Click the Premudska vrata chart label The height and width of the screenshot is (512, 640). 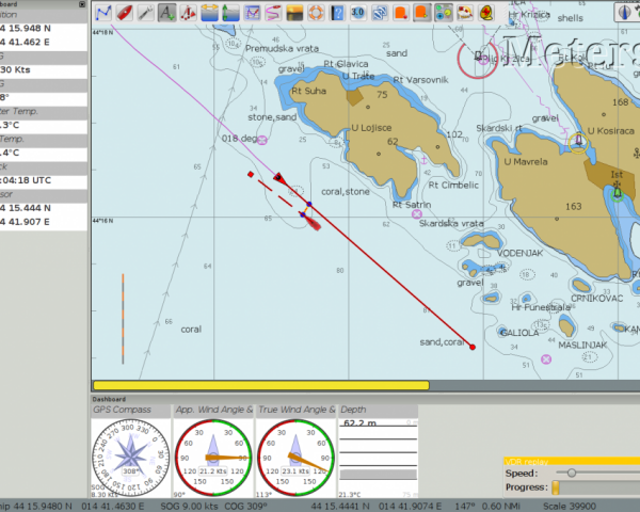[282, 48]
